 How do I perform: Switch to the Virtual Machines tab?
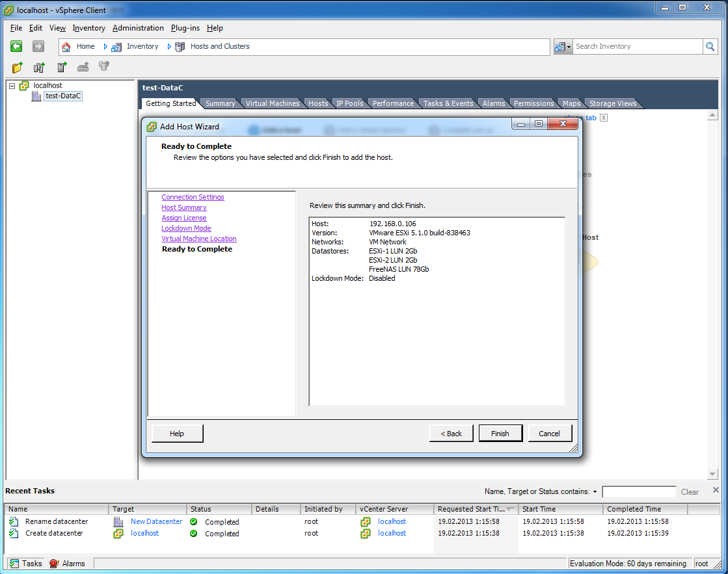click(x=273, y=103)
